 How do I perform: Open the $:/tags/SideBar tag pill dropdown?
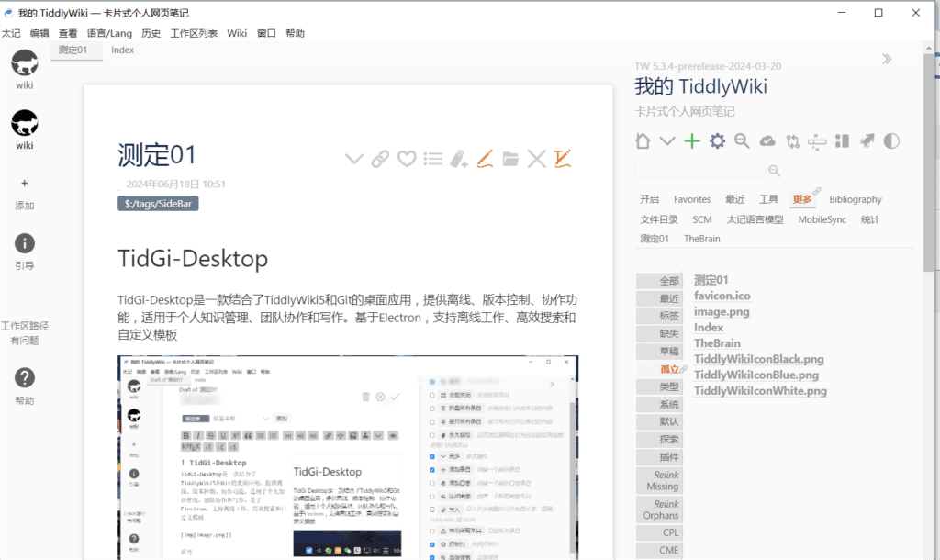click(x=158, y=204)
